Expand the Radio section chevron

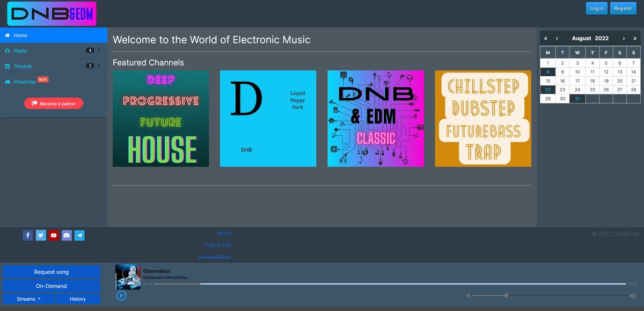coord(99,50)
